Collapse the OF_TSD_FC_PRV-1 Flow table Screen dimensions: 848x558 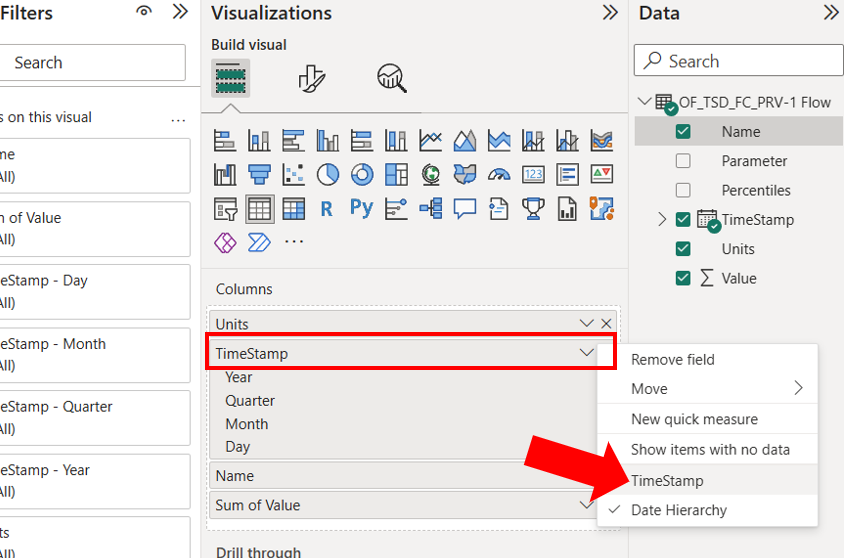click(x=643, y=102)
